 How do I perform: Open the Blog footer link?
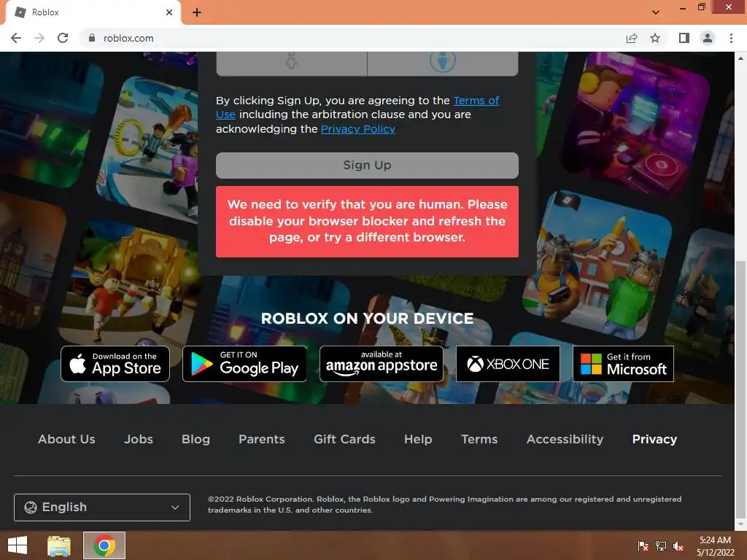pyautogui.click(x=196, y=439)
